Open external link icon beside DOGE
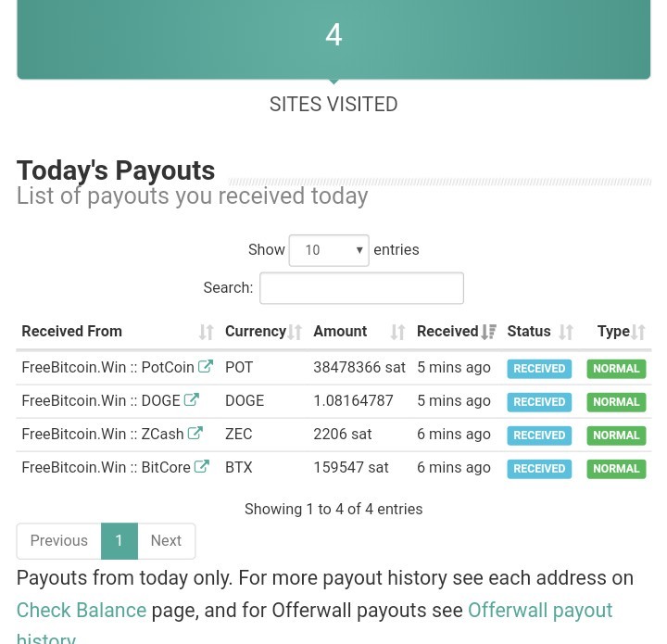667x644 pixels. [x=192, y=399]
